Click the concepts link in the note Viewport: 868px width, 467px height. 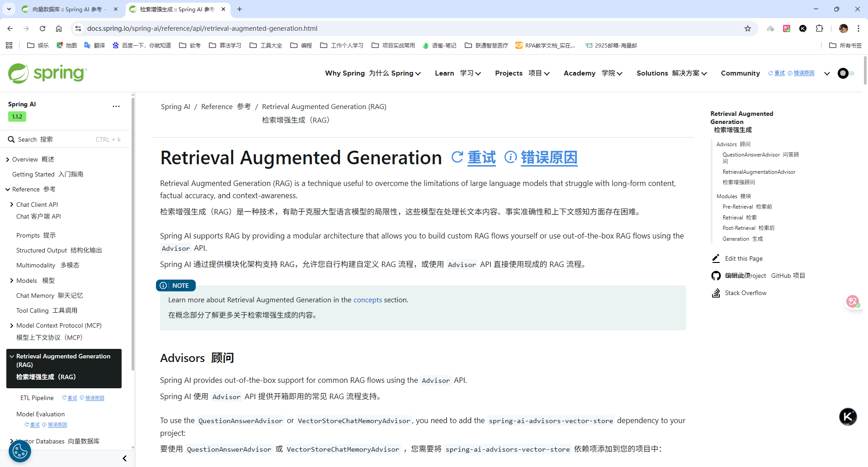368,300
